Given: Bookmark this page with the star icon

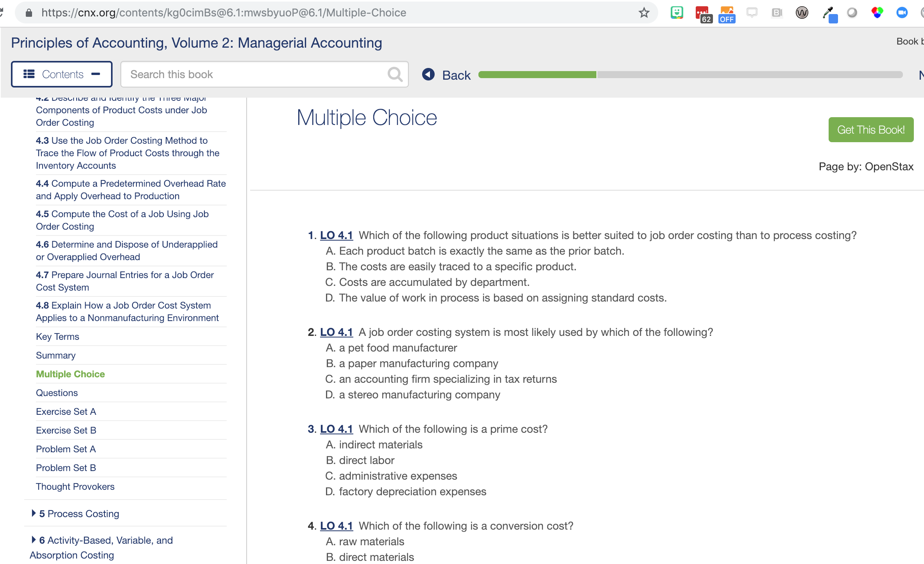Looking at the screenshot, I should [x=644, y=13].
